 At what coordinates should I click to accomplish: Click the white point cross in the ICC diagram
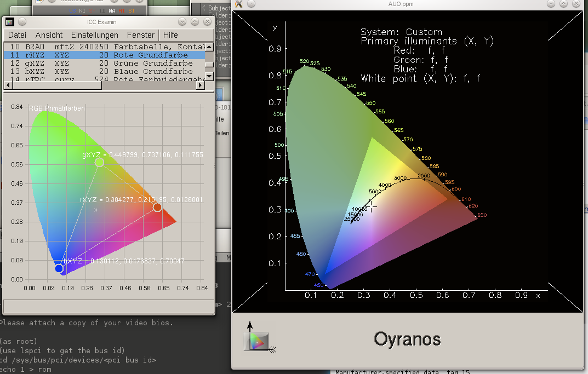pyautogui.click(x=95, y=210)
